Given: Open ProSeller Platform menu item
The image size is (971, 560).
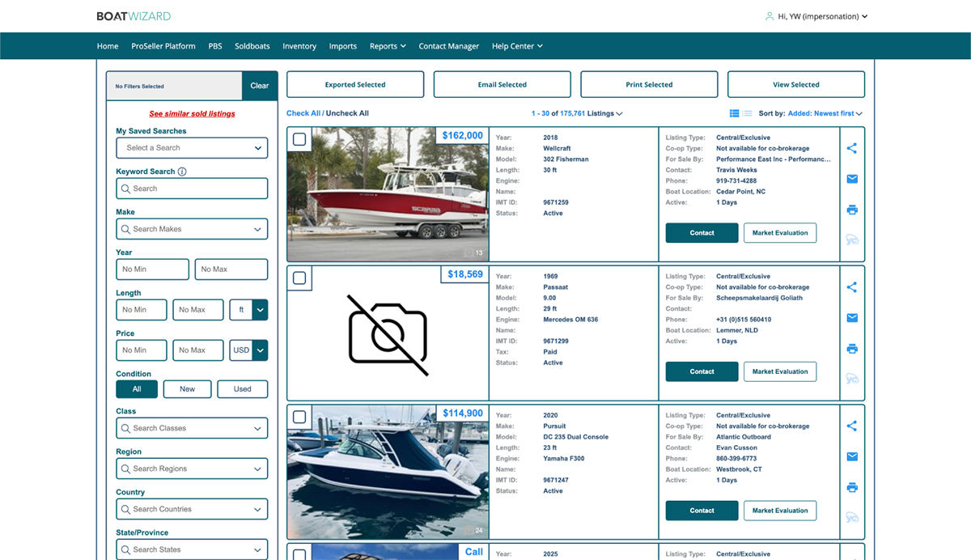Looking at the screenshot, I should [163, 46].
